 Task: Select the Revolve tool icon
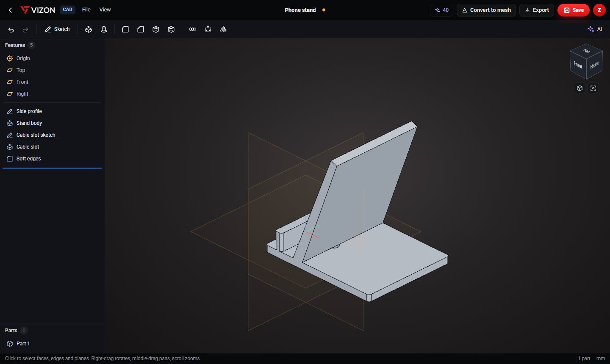[x=104, y=29]
